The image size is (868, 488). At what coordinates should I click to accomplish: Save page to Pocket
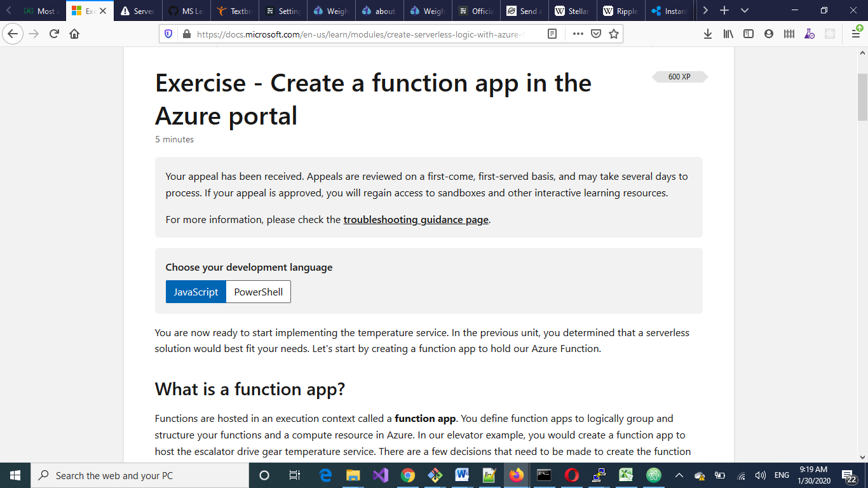point(596,34)
